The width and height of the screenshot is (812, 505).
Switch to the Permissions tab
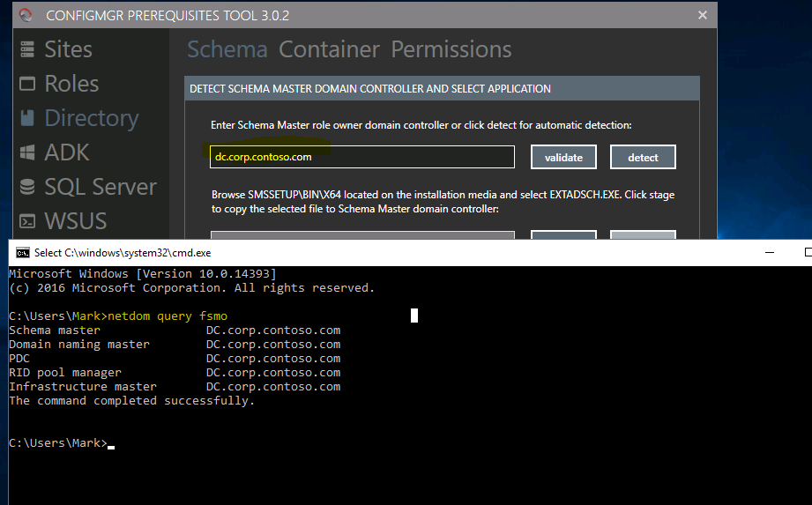coord(451,49)
